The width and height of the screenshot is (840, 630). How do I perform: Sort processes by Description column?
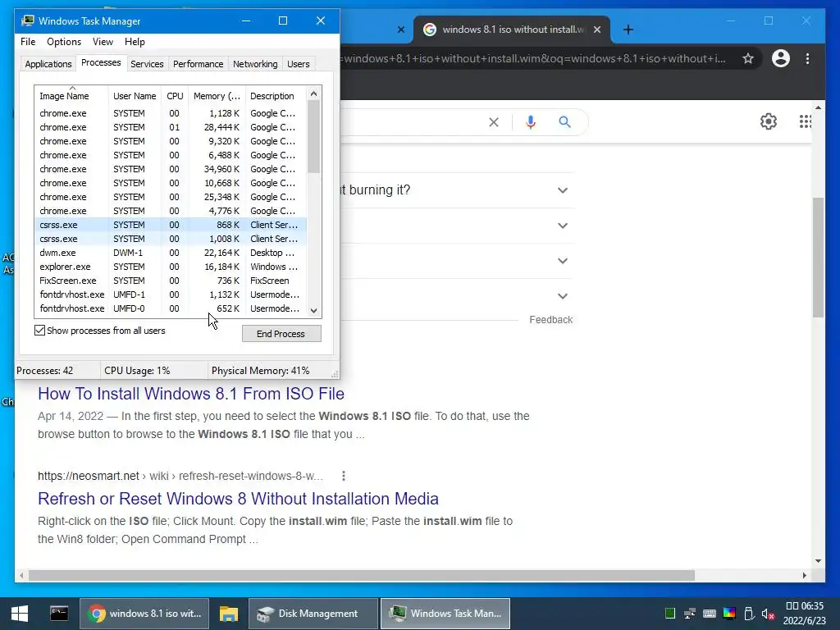[276, 96]
